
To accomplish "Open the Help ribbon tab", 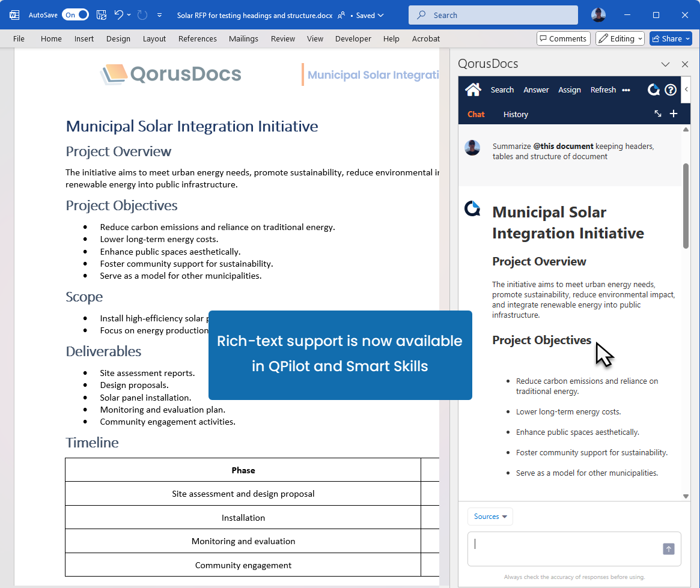I will (x=391, y=39).
